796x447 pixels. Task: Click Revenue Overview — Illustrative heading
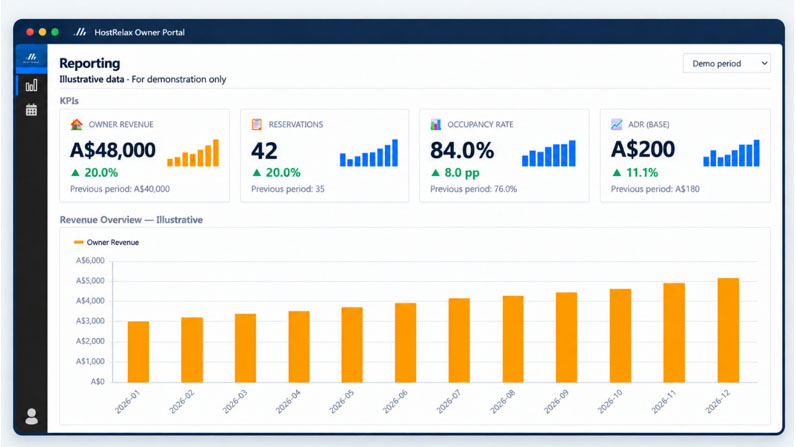(x=131, y=220)
